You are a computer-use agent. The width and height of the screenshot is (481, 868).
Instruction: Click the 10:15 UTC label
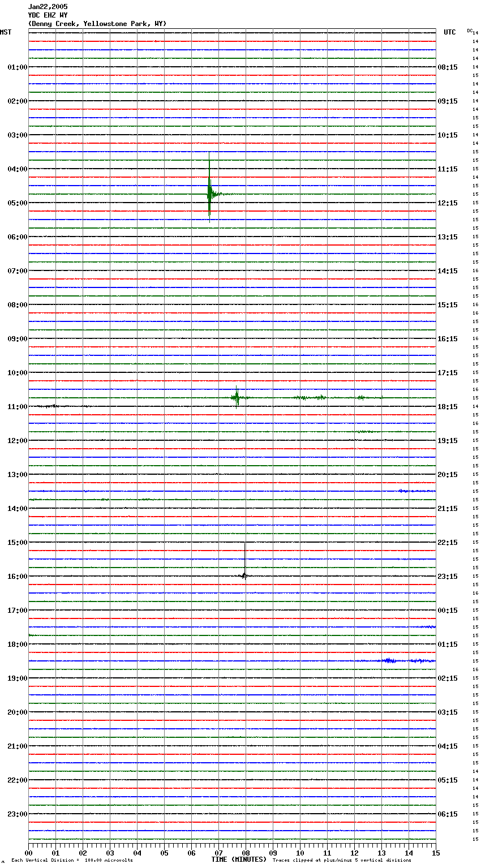tap(448, 135)
